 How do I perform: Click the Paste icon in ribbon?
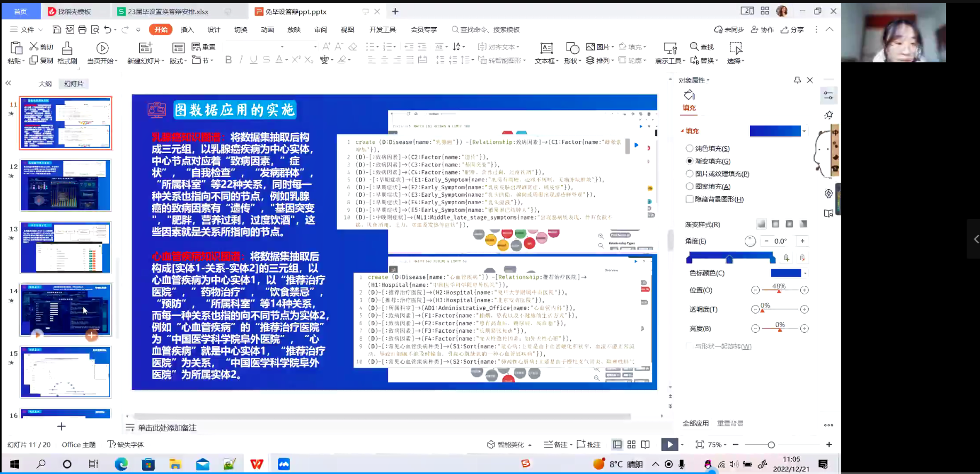coord(17,48)
